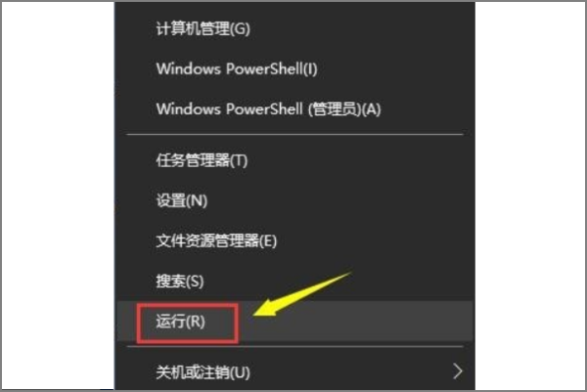Open Windows PowerShell (管理员)(A) entry
This screenshot has height=392, width=587.
click(x=268, y=109)
